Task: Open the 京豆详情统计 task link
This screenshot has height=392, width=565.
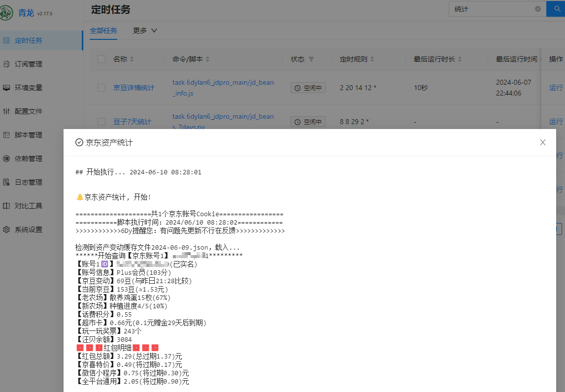Action: click(133, 88)
